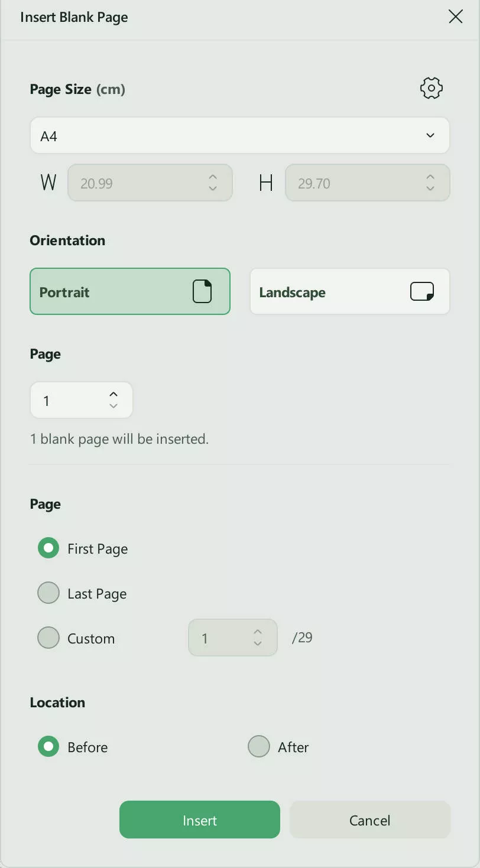Decrease the blank page count with down arrow
The image size is (480, 868).
tap(113, 406)
